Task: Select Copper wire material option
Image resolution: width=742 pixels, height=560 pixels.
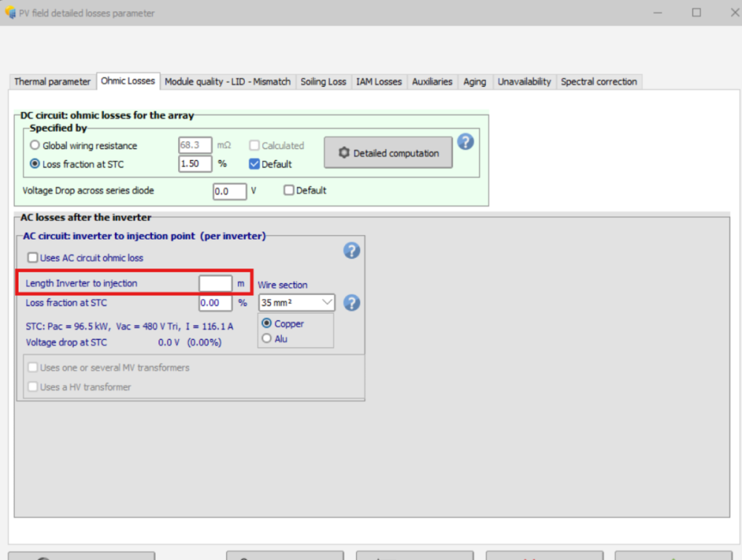Action: point(267,324)
